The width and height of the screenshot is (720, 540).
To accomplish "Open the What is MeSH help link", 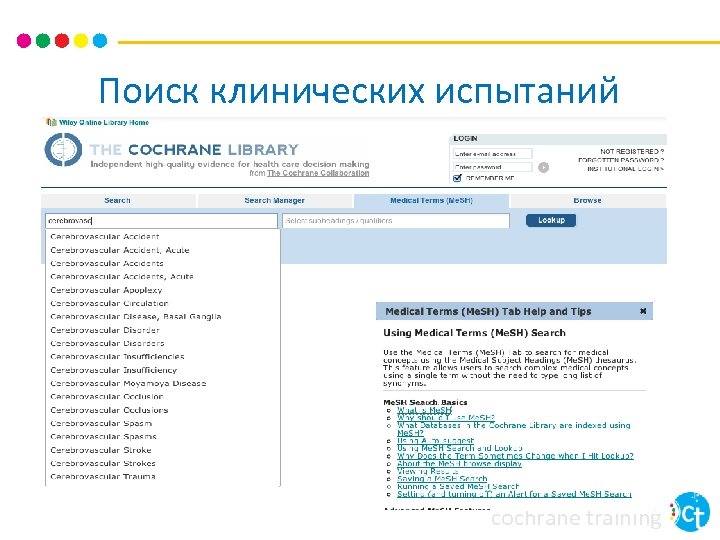I will [x=425, y=410].
